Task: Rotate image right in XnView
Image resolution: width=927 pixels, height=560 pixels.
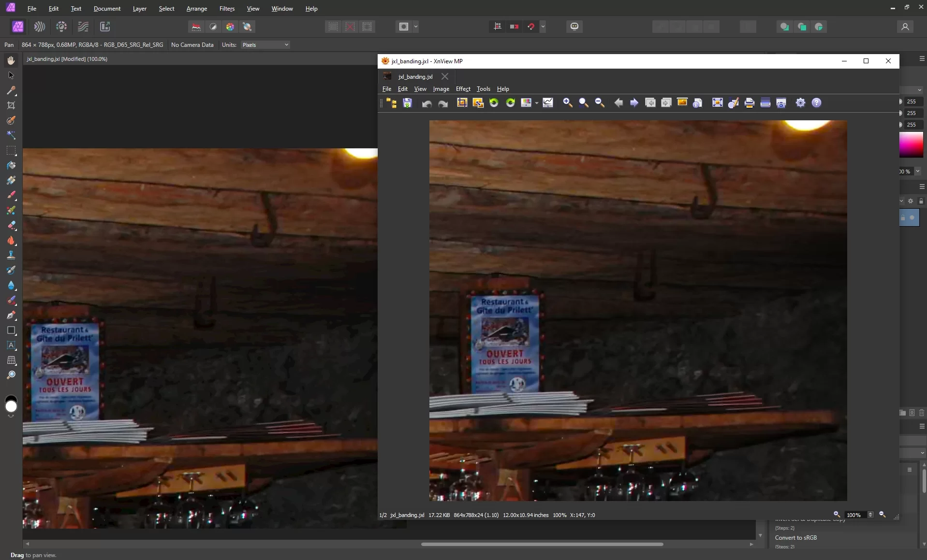Action: point(510,102)
